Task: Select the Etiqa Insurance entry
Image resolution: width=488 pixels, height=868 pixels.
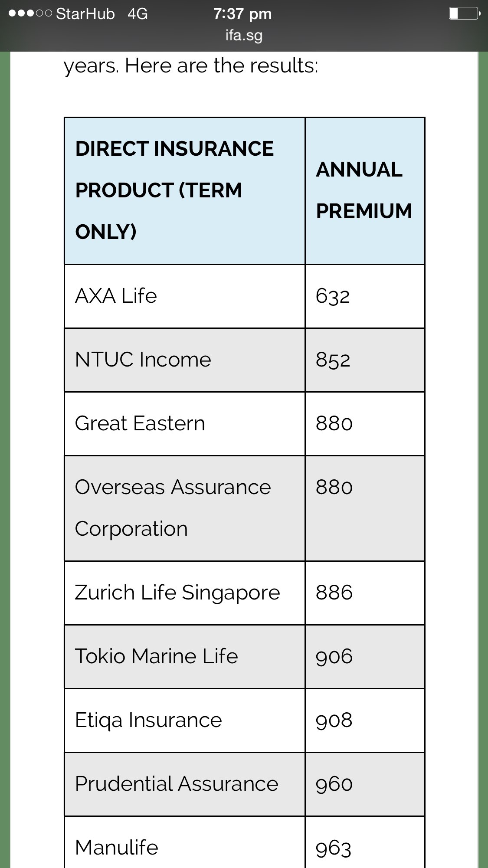Action: [148, 720]
